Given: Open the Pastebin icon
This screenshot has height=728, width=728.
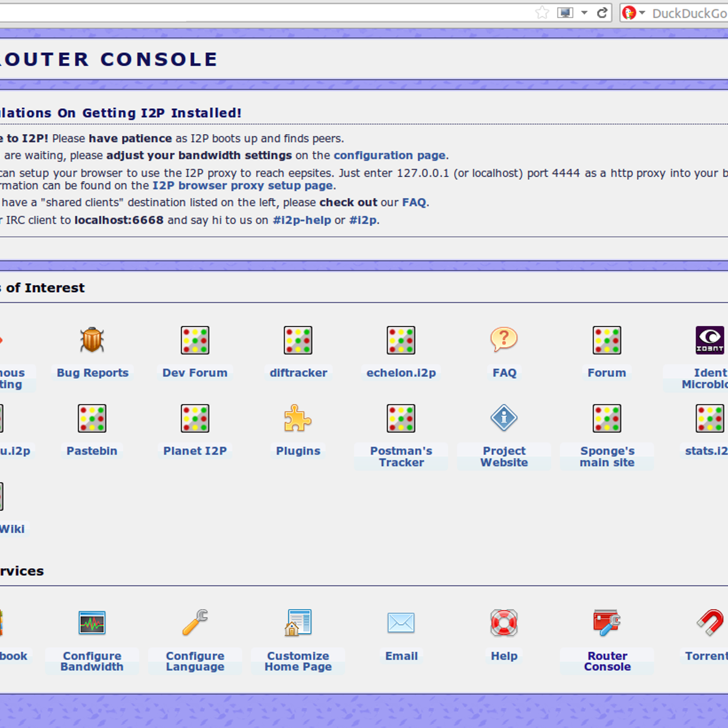Looking at the screenshot, I should 92,418.
